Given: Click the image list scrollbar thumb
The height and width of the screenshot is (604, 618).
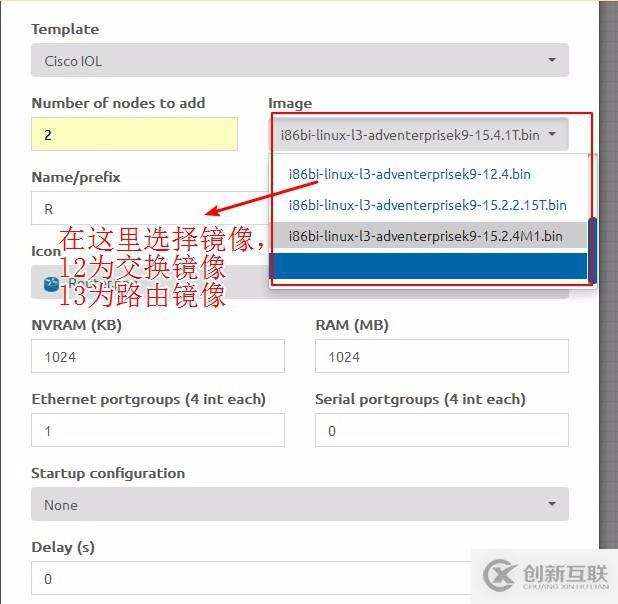Looking at the screenshot, I should point(592,250).
